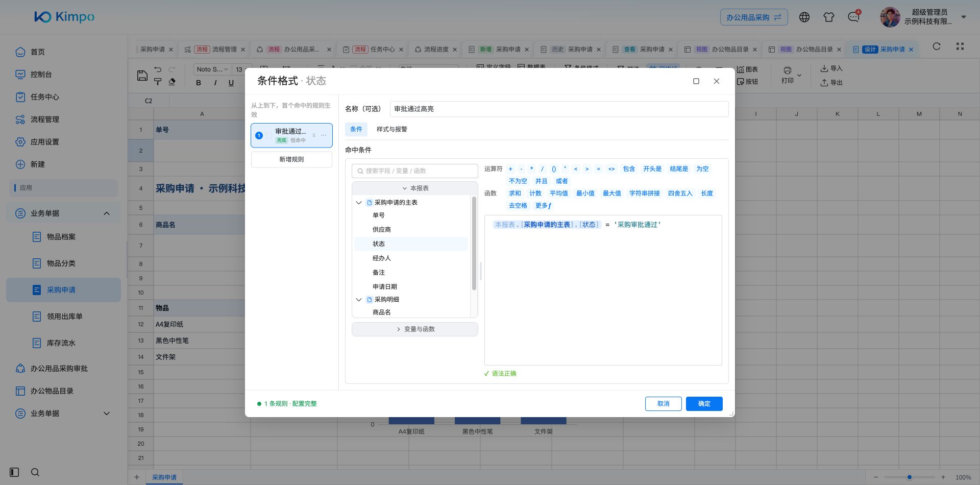Open the theme shirt icon

[x=829, y=17]
